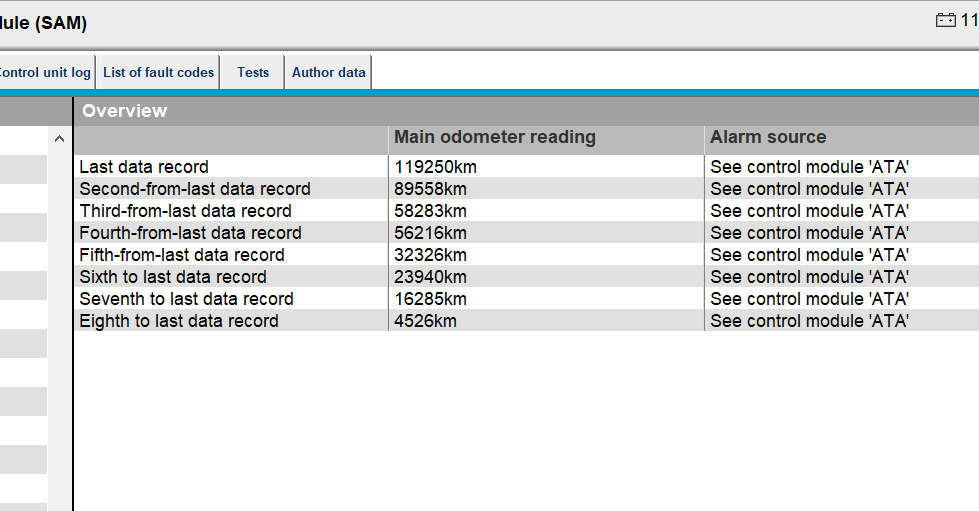Open the Control unit log tab

click(45, 72)
